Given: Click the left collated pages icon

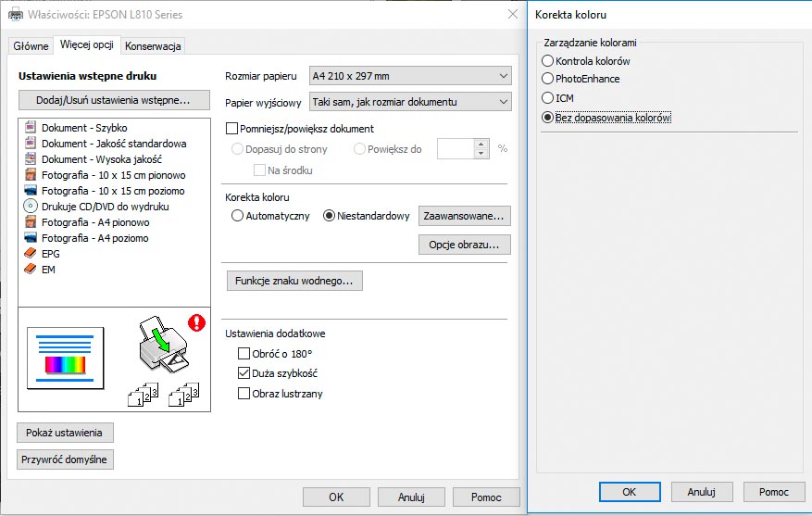Looking at the screenshot, I should pyautogui.click(x=143, y=395).
